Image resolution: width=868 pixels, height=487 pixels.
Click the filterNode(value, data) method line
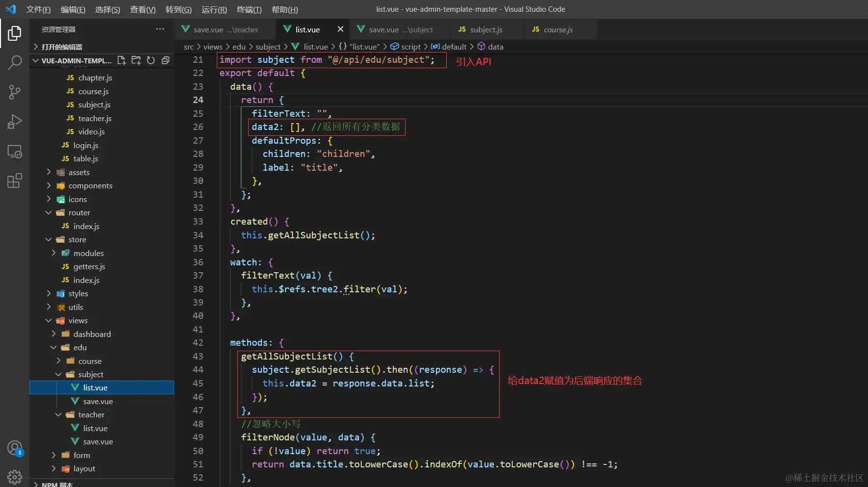[x=308, y=437]
